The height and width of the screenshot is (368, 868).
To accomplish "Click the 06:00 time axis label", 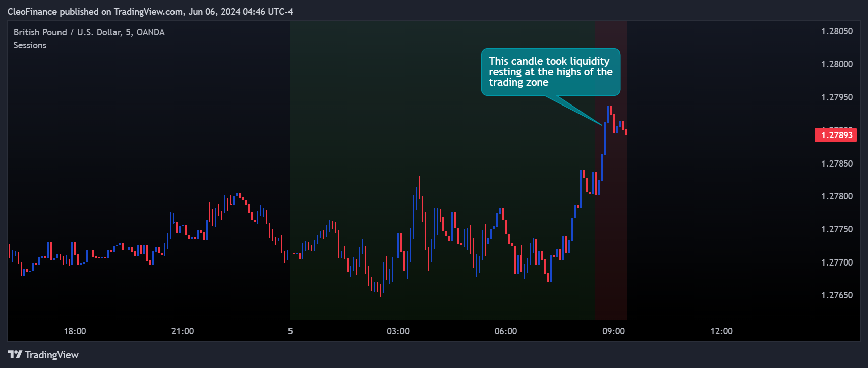I will (x=506, y=331).
